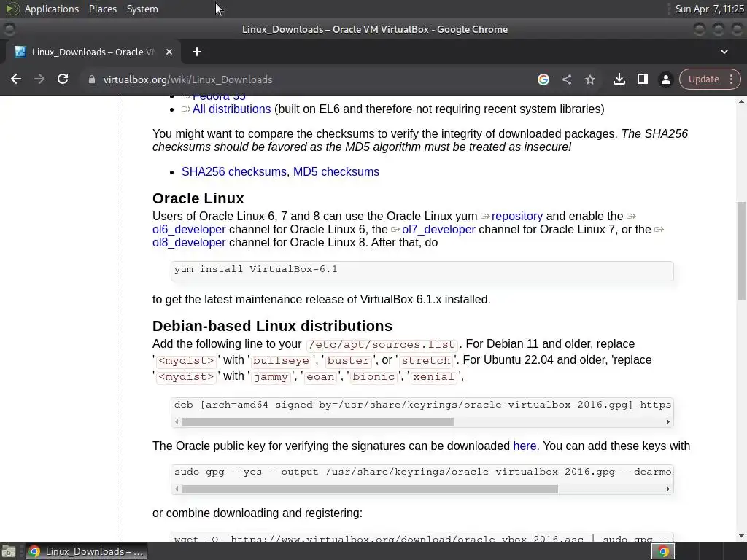This screenshot has height=560, width=747.
Task: Open the Chrome profile avatar
Action: [x=665, y=79]
